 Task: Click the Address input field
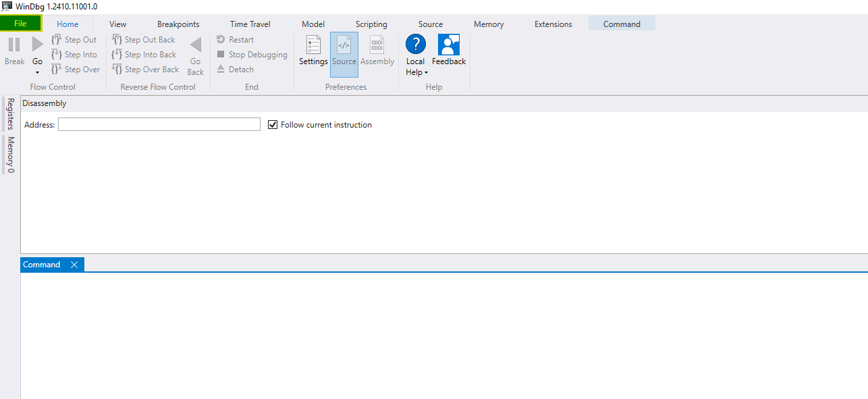click(159, 124)
